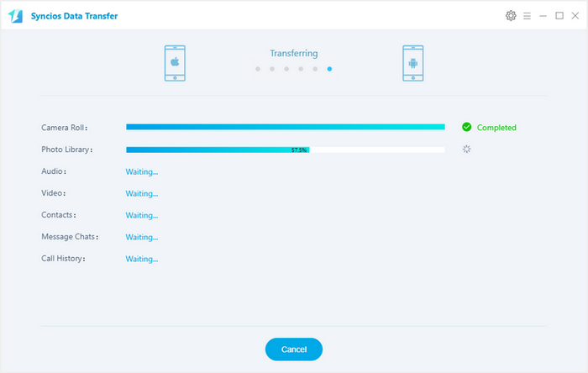
Task: Select the source Apple phone icon
Action: click(x=176, y=63)
